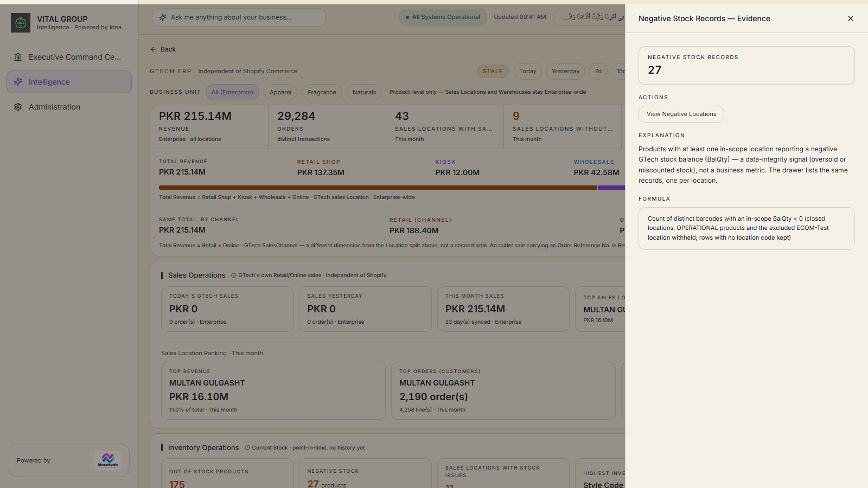Open the PKR 215.14M revenue card
Image resolution: width=868 pixels, height=488 pixels.
tap(209, 127)
